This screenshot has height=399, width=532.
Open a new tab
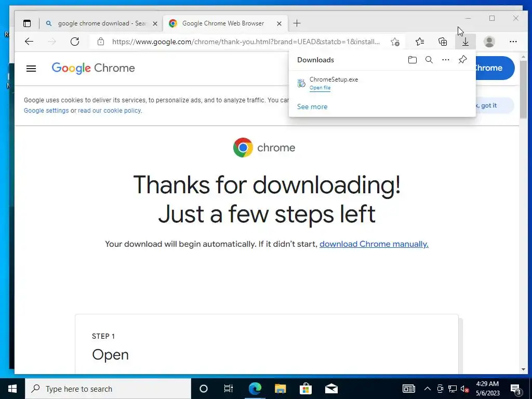[x=297, y=23]
